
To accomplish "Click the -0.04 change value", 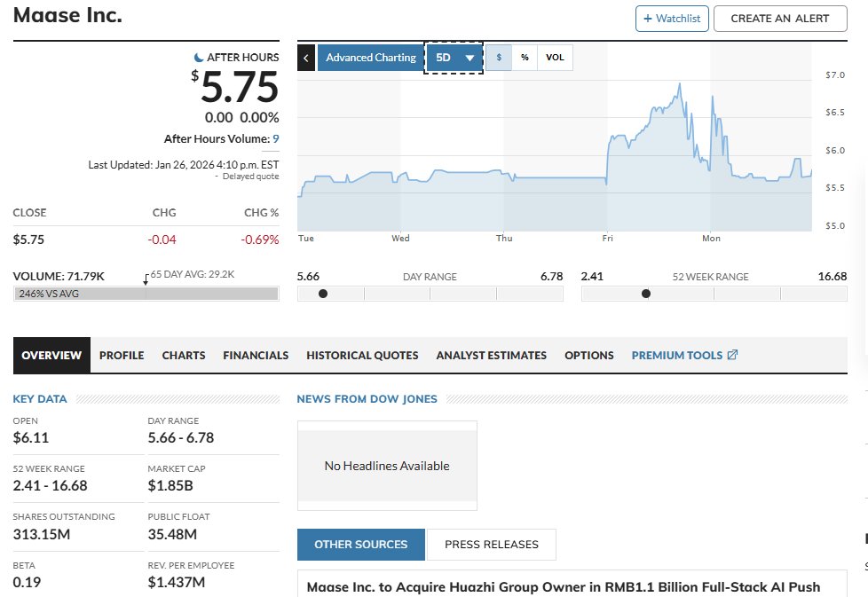I will [x=162, y=240].
